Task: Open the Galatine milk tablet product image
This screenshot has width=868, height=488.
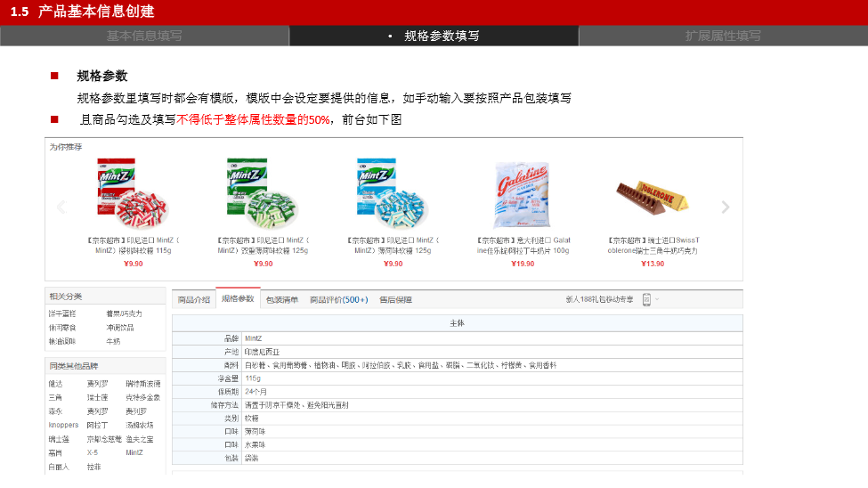Action: [x=523, y=195]
